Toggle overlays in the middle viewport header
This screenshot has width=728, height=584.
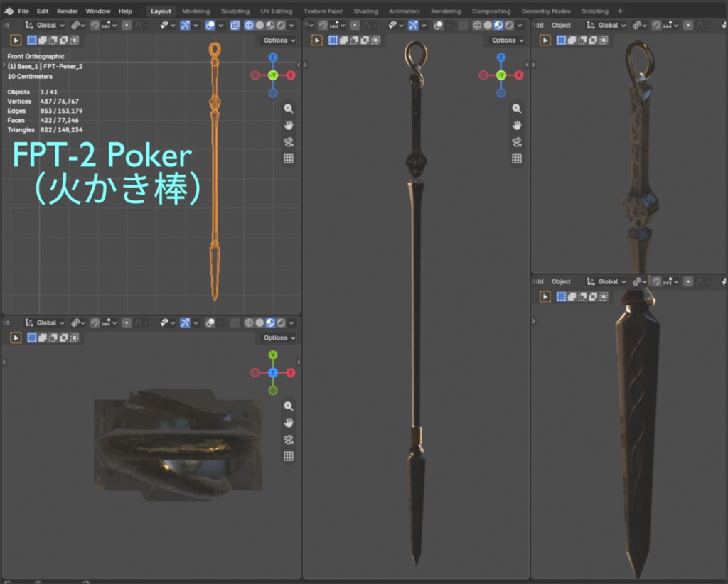point(438,26)
